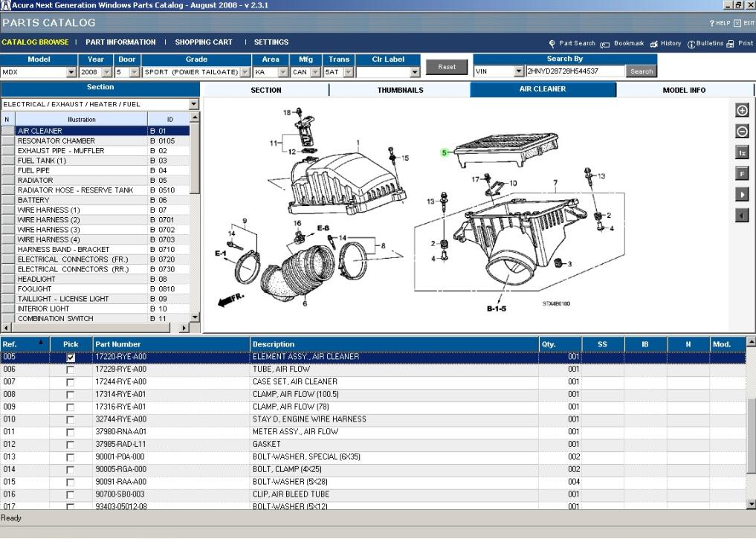The width and height of the screenshot is (756, 539).
Task: Open History list
Action: (x=665, y=43)
